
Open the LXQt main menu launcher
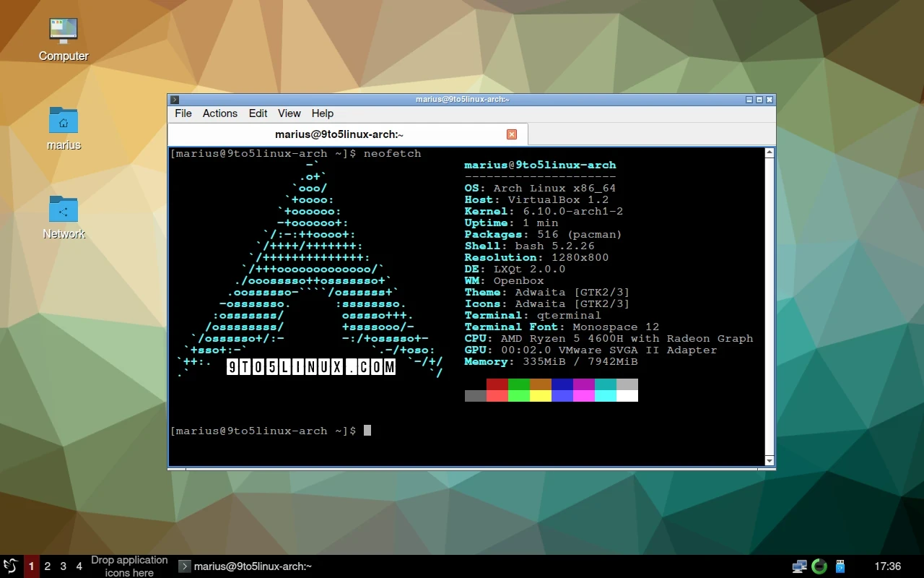coord(10,566)
